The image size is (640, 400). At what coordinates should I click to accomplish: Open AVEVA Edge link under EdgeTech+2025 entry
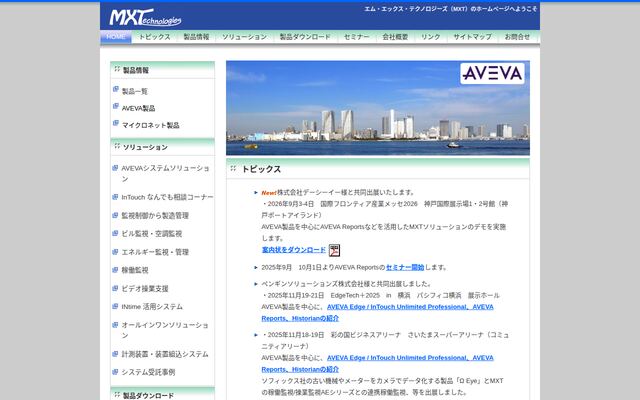coord(378,312)
